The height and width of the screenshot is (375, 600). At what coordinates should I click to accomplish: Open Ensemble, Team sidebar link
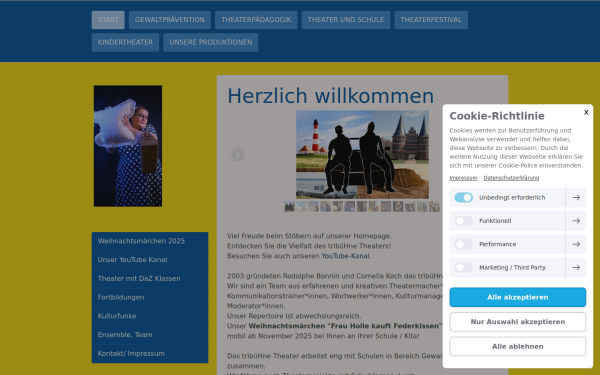pos(150,335)
